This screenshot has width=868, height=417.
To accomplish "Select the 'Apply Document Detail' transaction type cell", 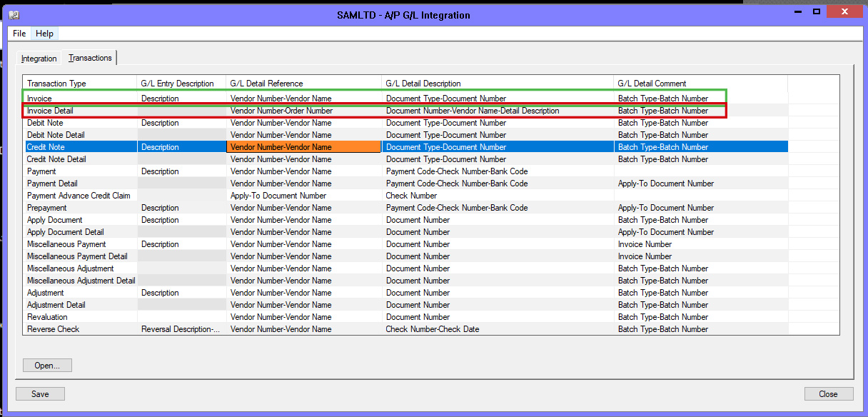I will 80,232.
